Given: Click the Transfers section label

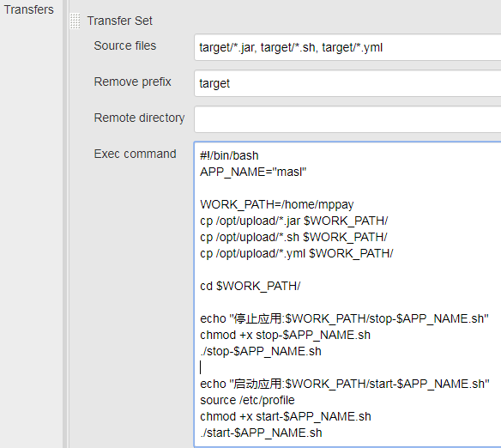Looking at the screenshot, I should click(x=29, y=9).
